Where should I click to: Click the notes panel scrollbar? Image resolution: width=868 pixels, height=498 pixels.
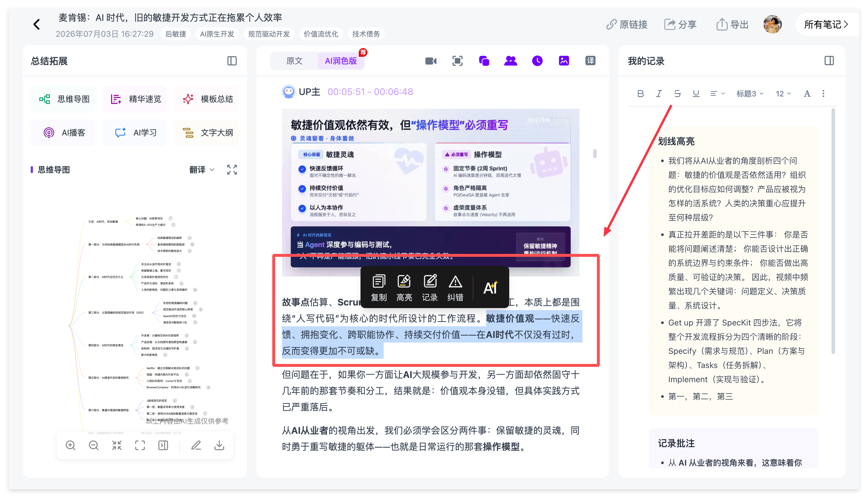pyautogui.click(x=833, y=231)
